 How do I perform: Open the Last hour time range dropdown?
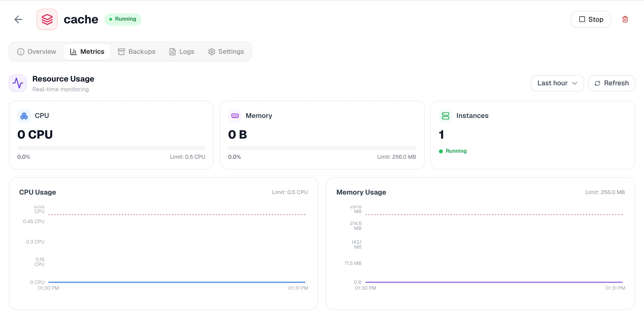pyautogui.click(x=557, y=83)
